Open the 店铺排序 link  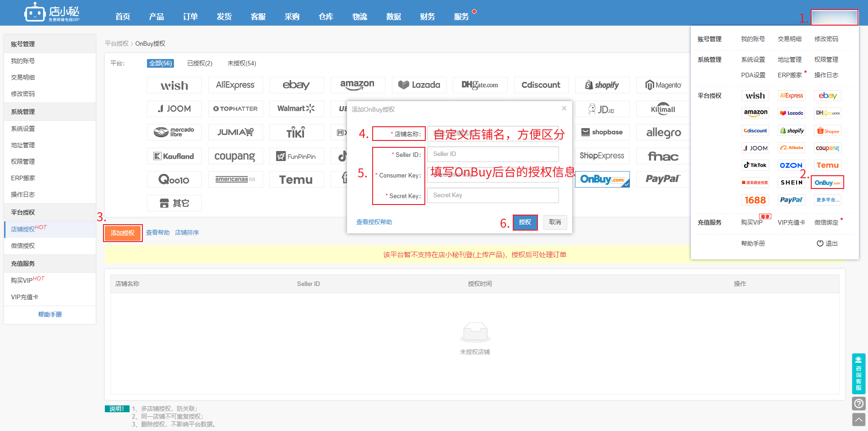(x=187, y=233)
